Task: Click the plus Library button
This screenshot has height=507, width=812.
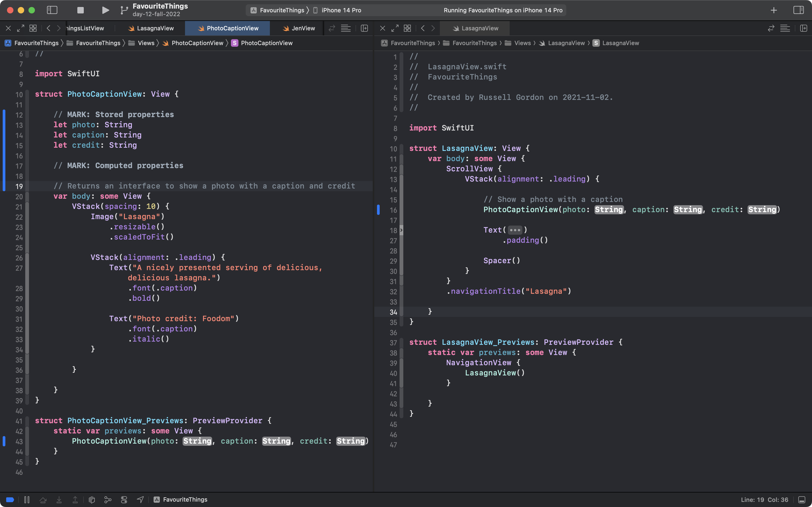Action: tap(773, 10)
